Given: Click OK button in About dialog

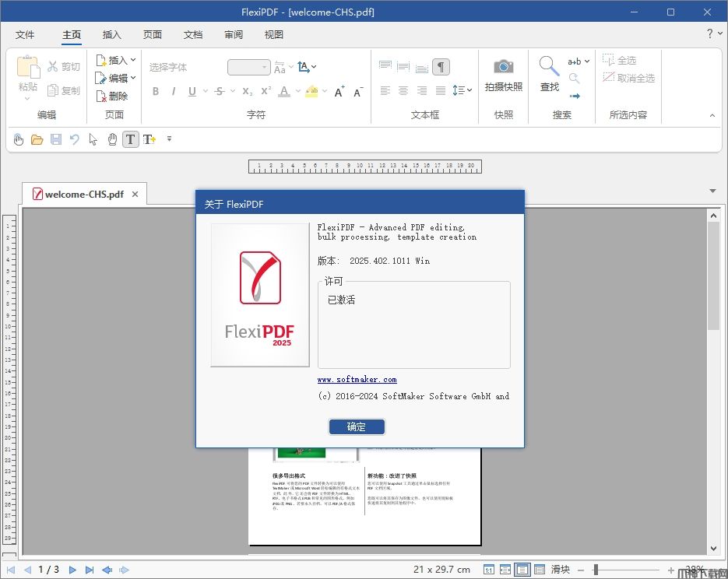Looking at the screenshot, I should 357,426.
